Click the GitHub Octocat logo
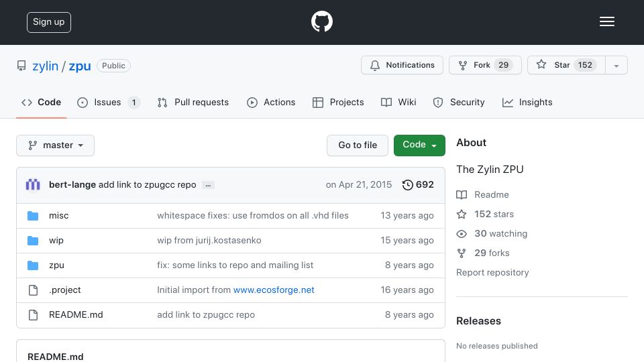644x362 pixels. pyautogui.click(x=321, y=21)
